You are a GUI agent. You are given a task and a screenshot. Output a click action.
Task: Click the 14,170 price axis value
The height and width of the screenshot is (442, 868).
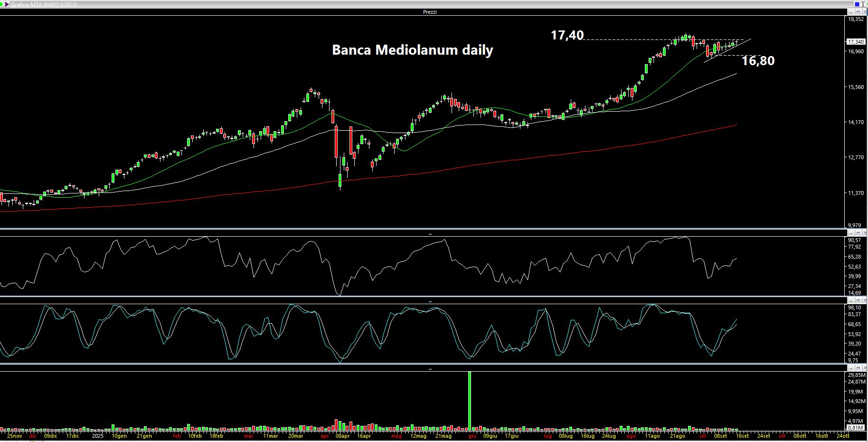coord(856,122)
